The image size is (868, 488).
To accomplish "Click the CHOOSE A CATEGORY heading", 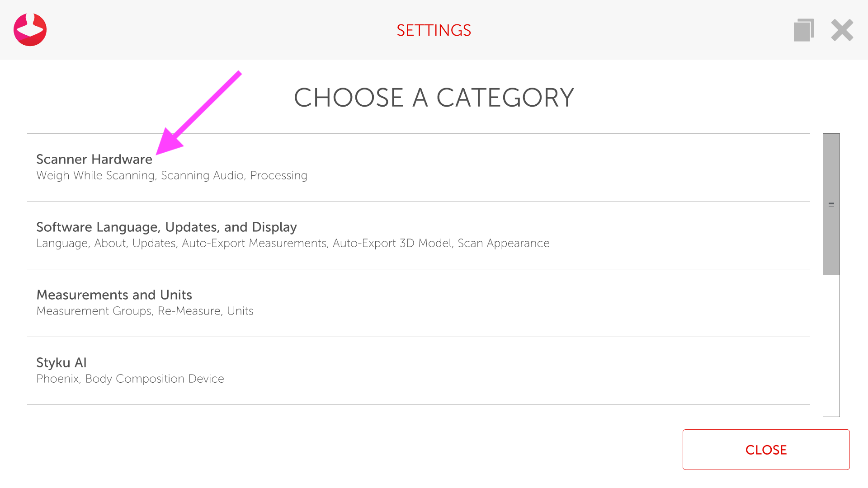I will point(434,98).
